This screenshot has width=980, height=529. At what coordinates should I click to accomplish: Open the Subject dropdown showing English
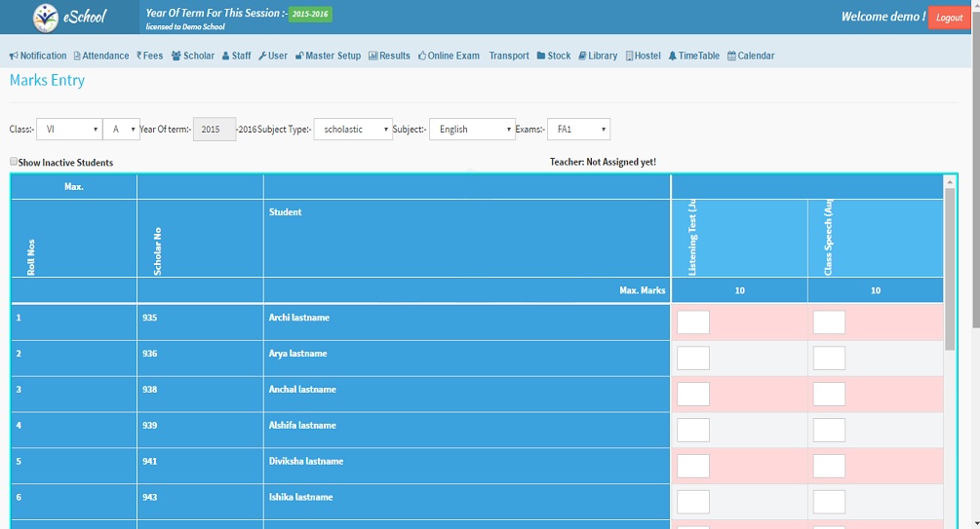coord(472,130)
